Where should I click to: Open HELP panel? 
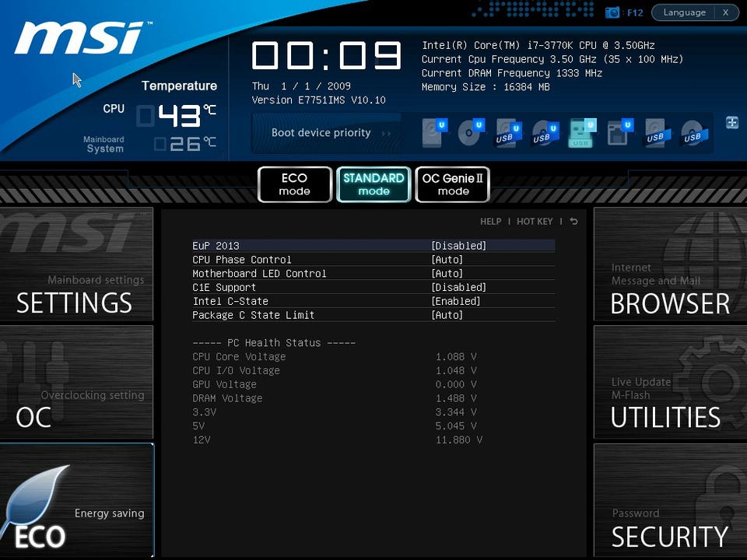tap(491, 222)
